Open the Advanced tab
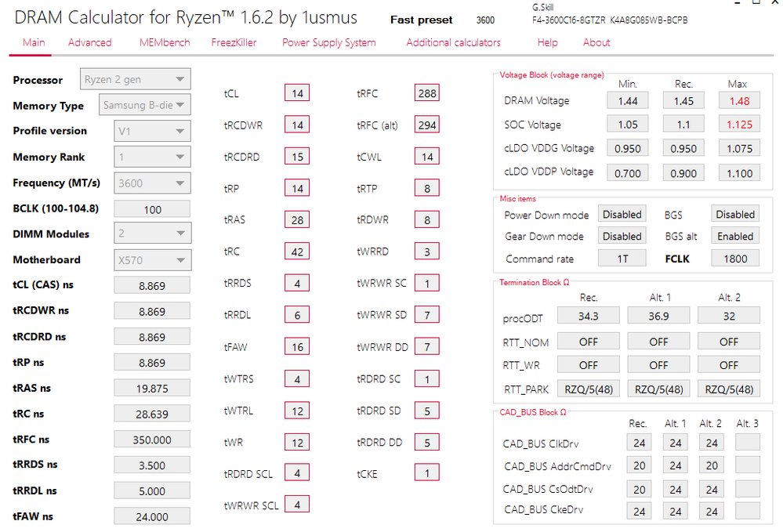Image resolution: width=783 pixels, height=532 pixels. click(x=90, y=42)
